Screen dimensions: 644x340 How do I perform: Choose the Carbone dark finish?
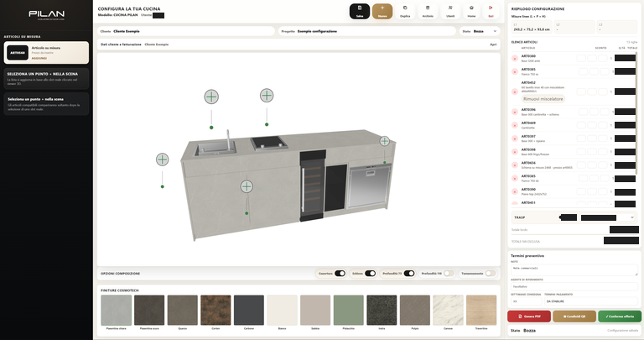click(x=249, y=310)
